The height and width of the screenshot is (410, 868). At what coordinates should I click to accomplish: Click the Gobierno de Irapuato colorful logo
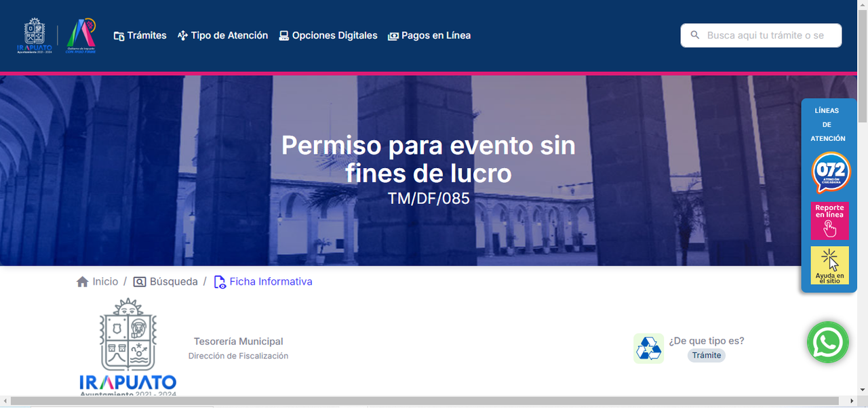click(x=81, y=36)
